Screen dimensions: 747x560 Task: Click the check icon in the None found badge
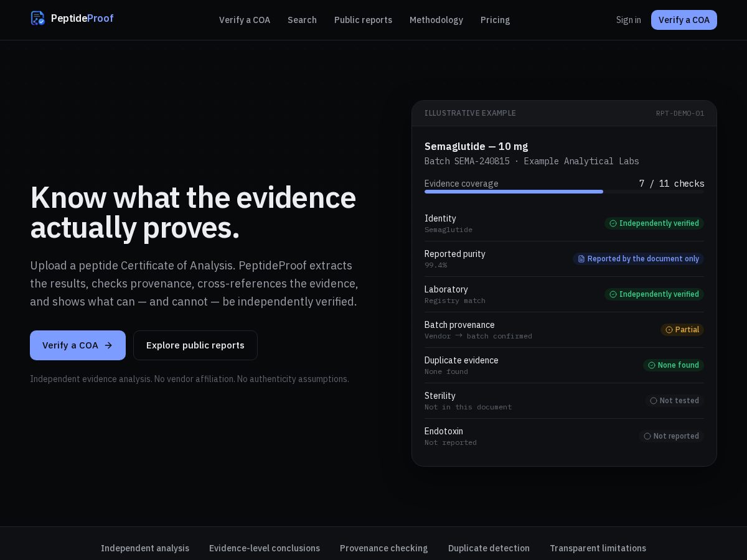[x=651, y=365]
